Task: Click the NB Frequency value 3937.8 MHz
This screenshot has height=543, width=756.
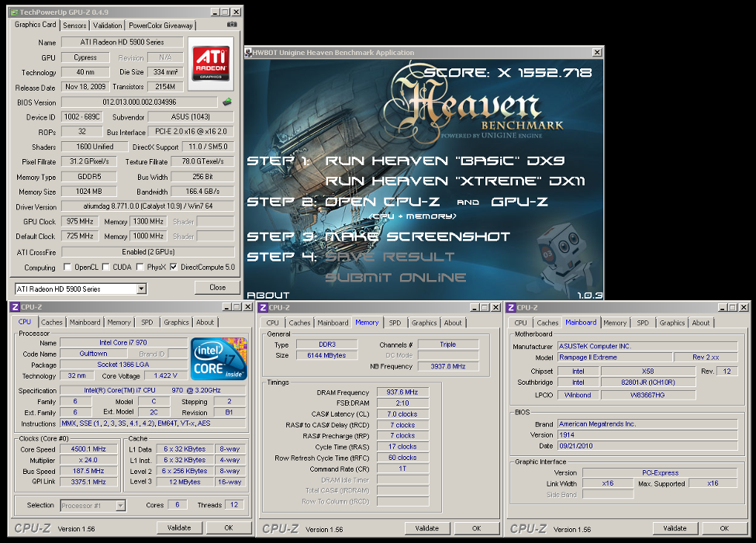Action: [448, 366]
